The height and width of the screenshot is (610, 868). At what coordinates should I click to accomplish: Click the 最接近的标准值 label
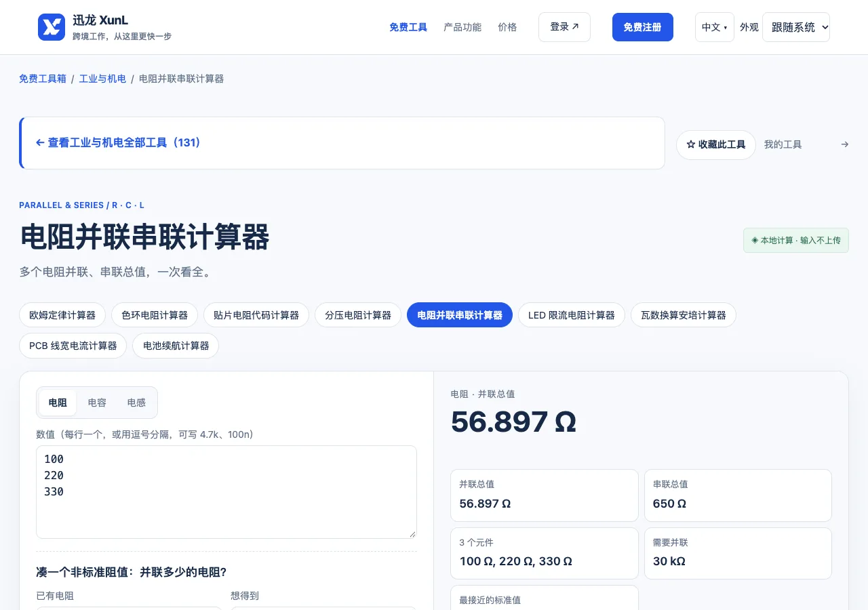(x=490, y=600)
